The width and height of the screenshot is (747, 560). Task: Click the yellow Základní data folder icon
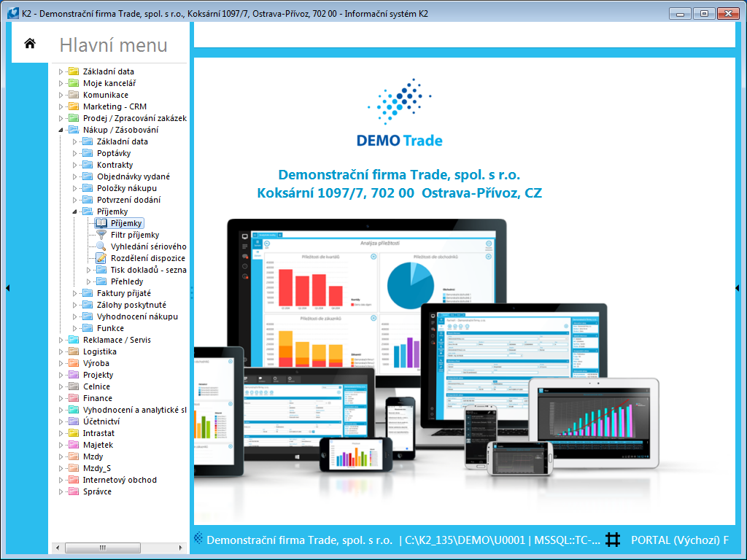pyautogui.click(x=74, y=71)
